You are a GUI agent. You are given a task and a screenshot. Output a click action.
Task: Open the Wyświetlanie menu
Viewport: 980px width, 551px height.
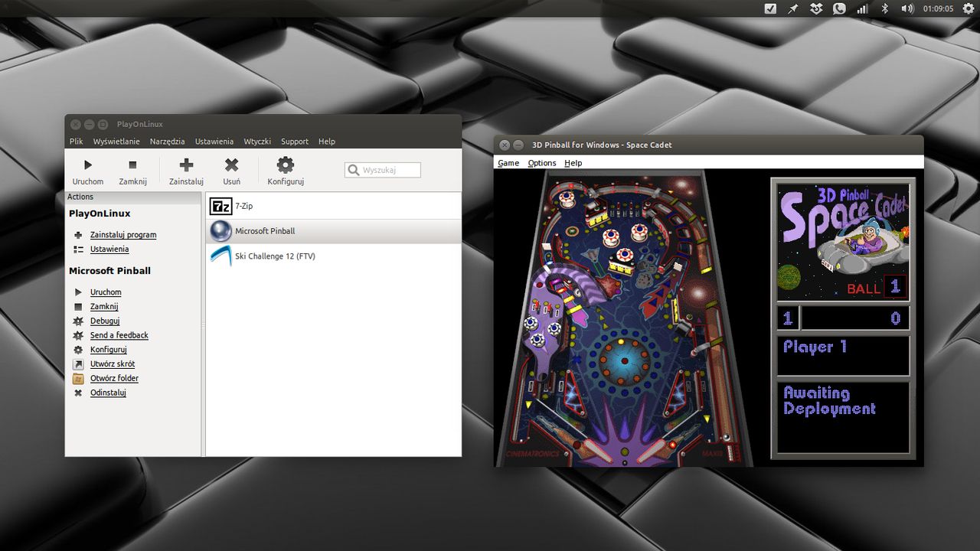[116, 142]
